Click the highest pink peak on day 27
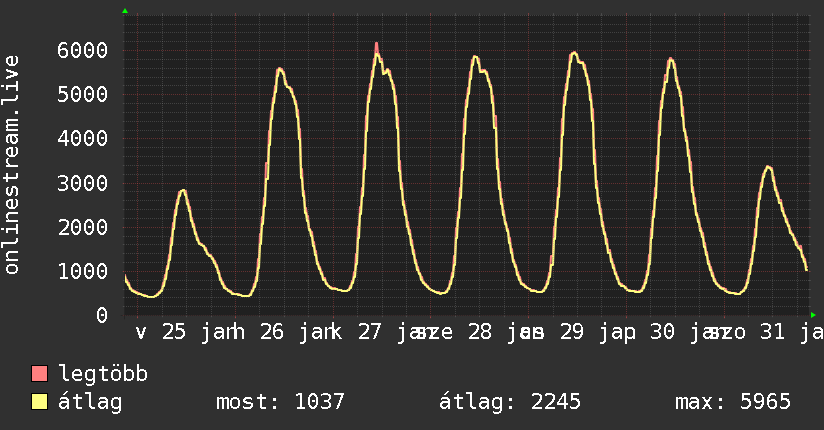Image resolution: width=824 pixels, height=430 pixels. point(377,47)
